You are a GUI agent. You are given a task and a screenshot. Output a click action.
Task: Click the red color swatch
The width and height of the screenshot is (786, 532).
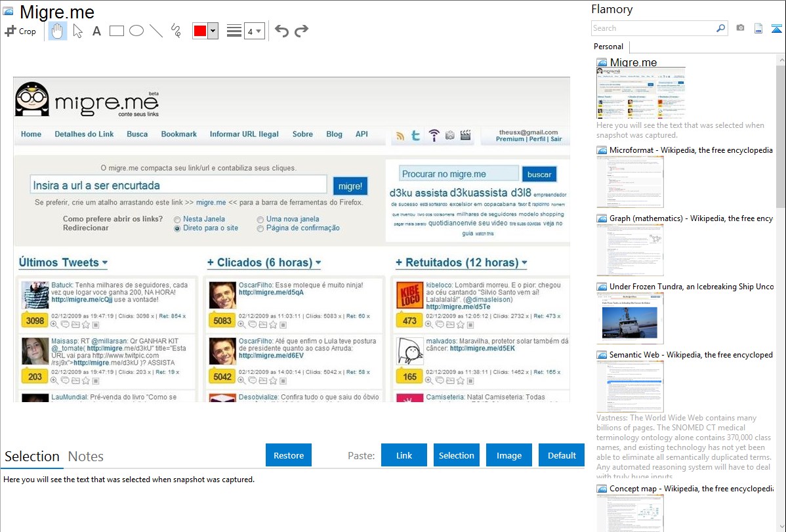point(200,31)
